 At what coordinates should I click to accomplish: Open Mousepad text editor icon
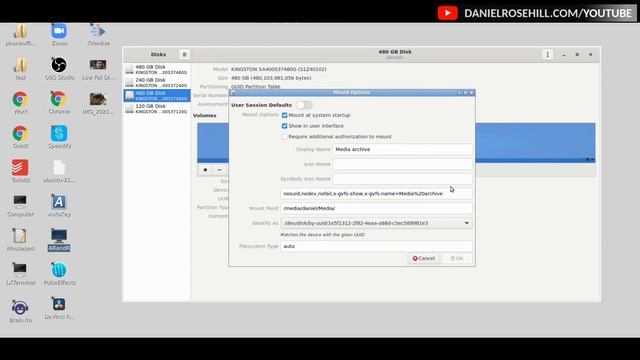pyautogui.click(x=20, y=239)
